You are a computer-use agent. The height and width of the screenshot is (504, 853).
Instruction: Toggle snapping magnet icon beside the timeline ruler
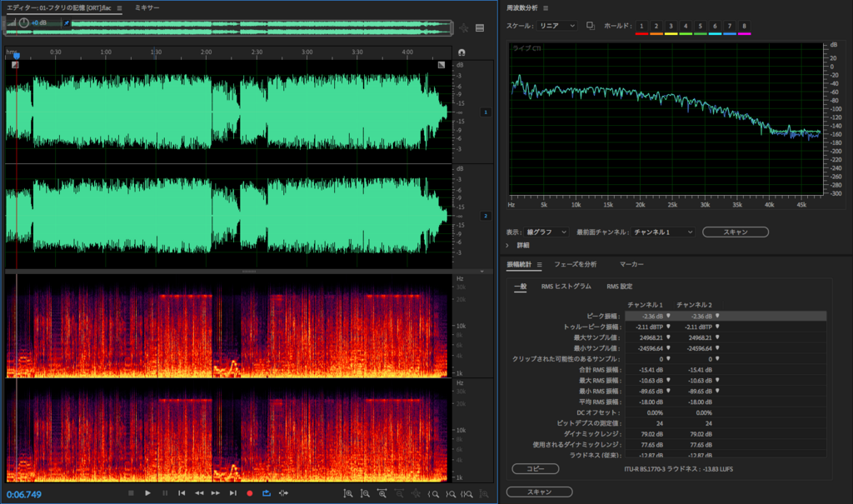click(x=461, y=52)
